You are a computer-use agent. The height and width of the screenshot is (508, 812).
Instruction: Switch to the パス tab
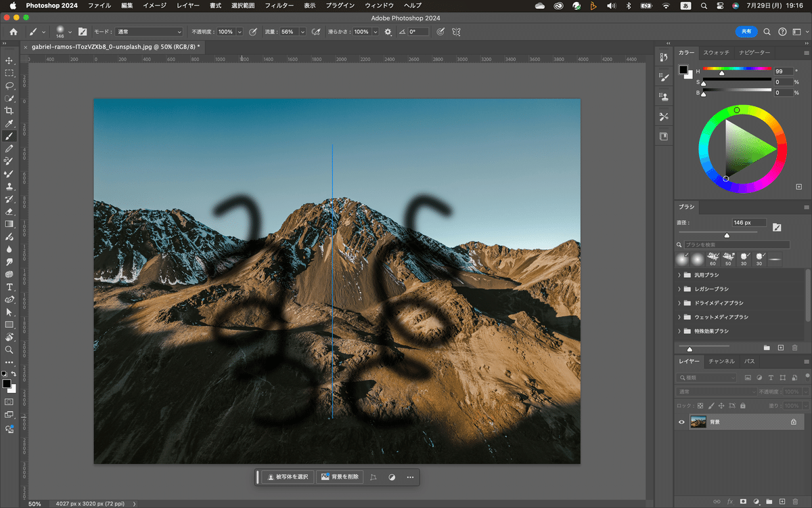click(750, 361)
